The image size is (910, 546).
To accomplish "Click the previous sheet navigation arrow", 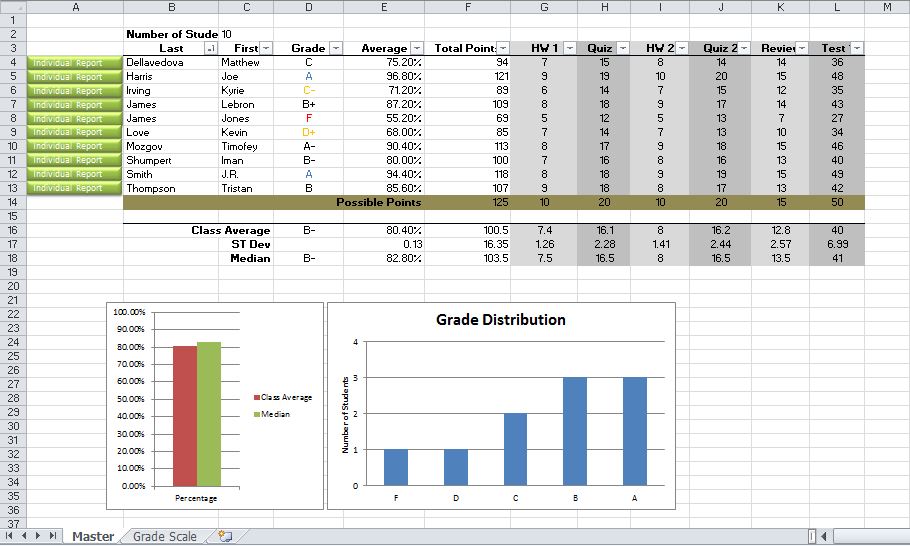I will [25, 537].
